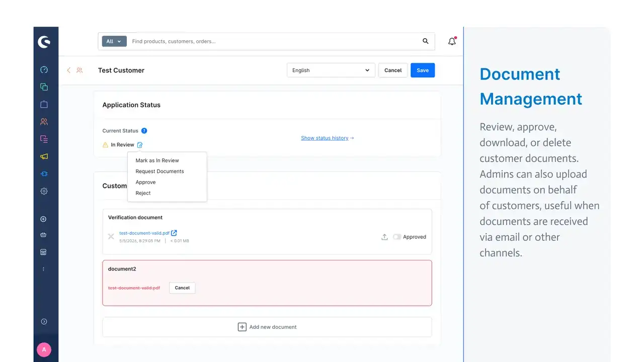Open the All search filter dropdown
The height and width of the screenshot is (362, 644).
tap(114, 41)
